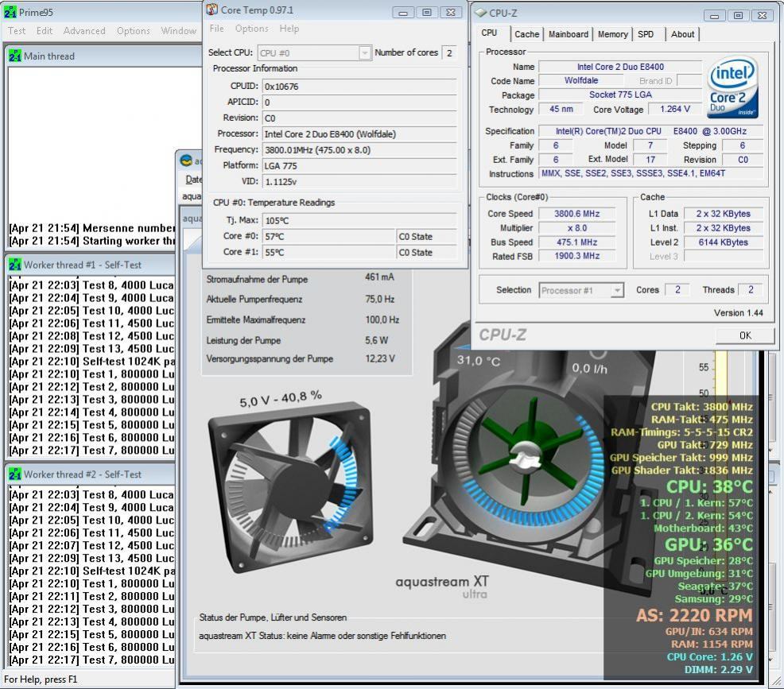Viewport: 784px width, 689px height.
Task: Click the pump temperature reading 31,0 °C
Action: pyautogui.click(x=479, y=360)
